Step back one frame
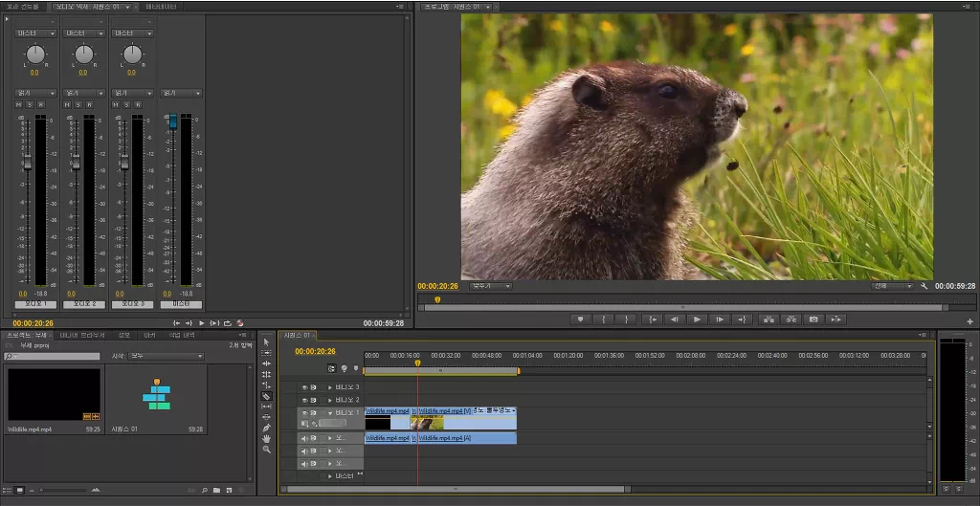The height and width of the screenshot is (506, 980). [675, 319]
